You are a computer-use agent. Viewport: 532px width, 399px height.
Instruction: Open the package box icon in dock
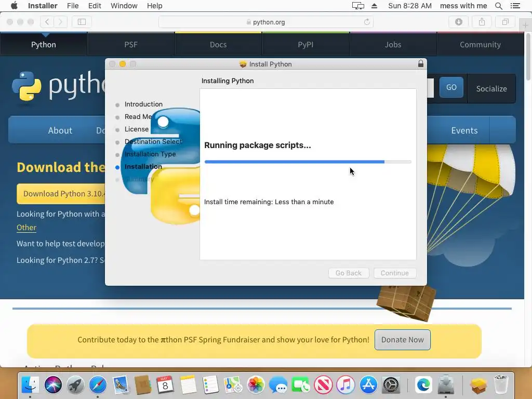click(x=478, y=385)
